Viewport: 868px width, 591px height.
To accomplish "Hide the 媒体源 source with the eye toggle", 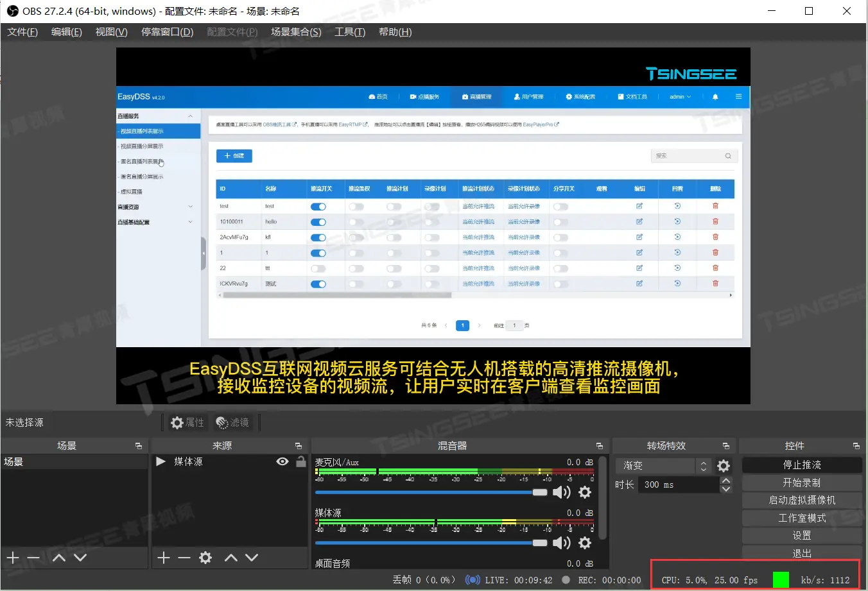I will [282, 461].
